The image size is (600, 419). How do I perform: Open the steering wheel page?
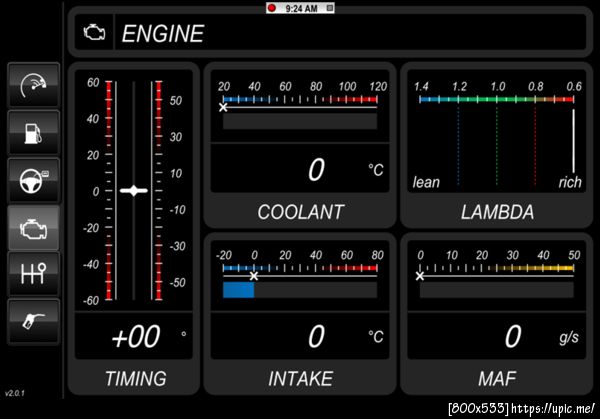[34, 180]
